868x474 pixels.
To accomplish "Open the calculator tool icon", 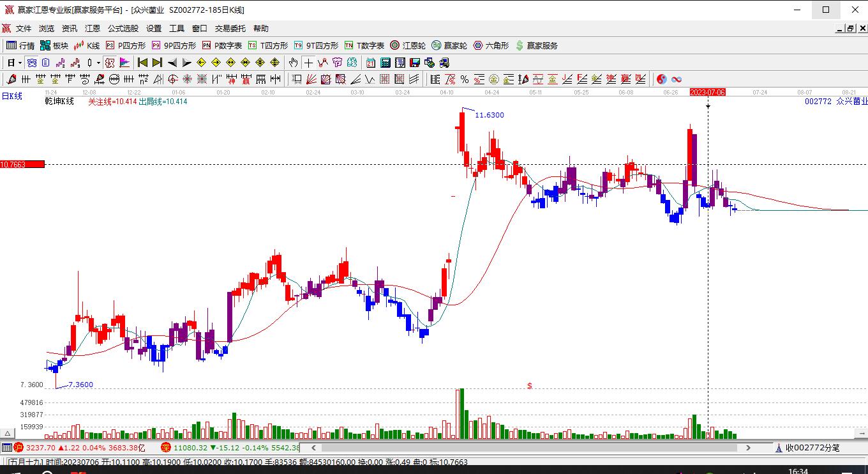I will point(385,63).
